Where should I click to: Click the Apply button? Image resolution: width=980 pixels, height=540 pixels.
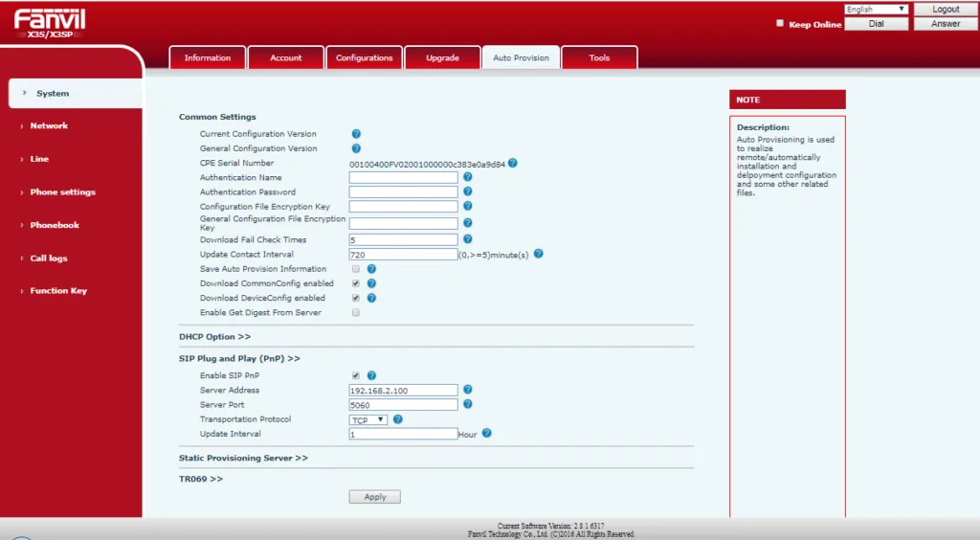pyautogui.click(x=374, y=497)
